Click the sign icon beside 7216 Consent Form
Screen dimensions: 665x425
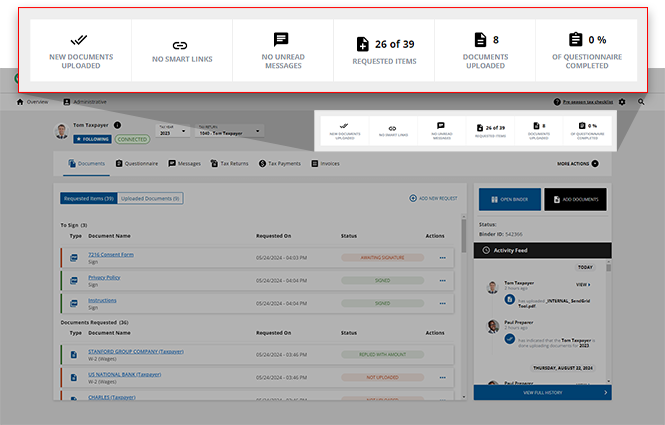pyautogui.click(x=74, y=258)
